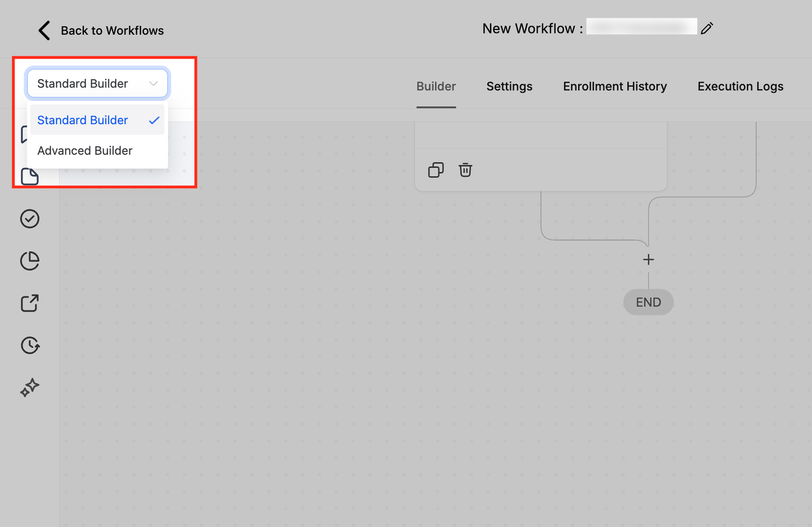Switch to the Settings tab

coord(509,86)
